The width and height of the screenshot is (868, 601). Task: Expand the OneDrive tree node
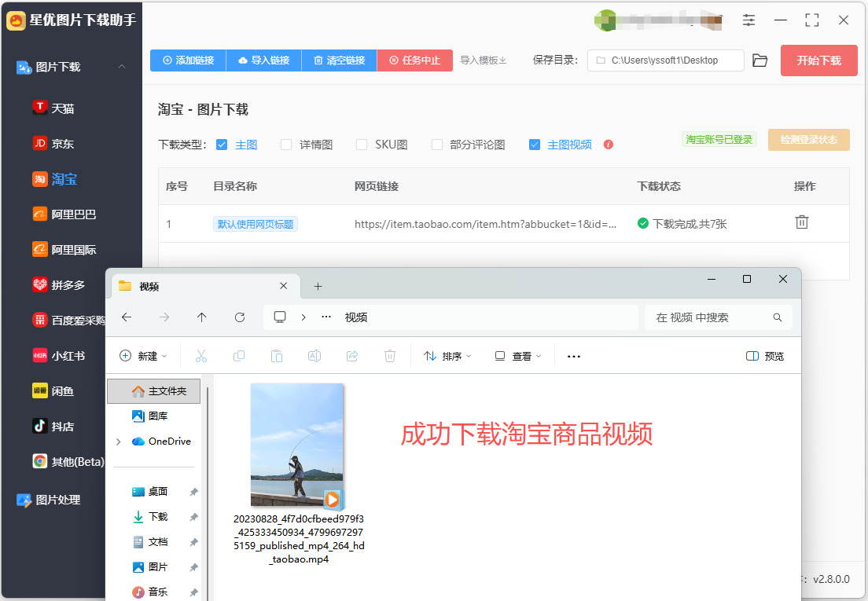point(119,442)
